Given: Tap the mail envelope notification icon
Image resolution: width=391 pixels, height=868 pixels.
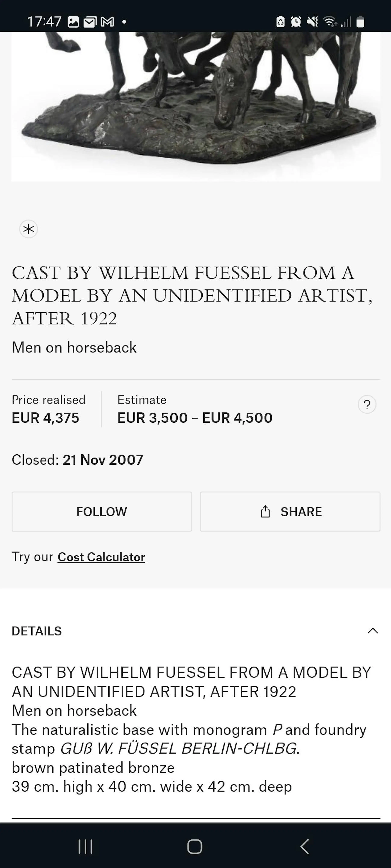Looking at the screenshot, I should pos(90,22).
